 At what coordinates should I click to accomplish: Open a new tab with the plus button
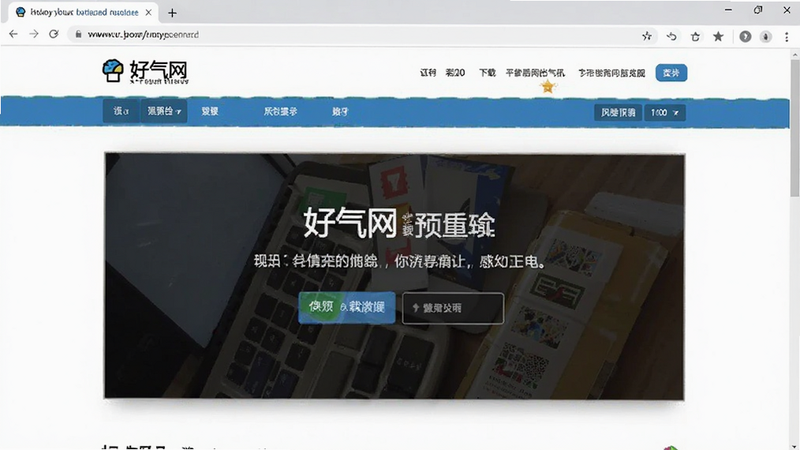(x=172, y=13)
